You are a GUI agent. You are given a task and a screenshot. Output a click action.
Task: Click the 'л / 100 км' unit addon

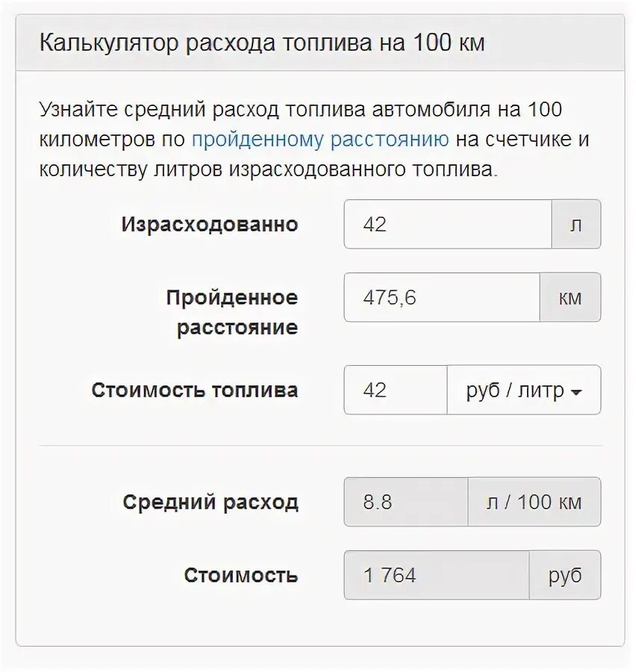[x=534, y=502]
